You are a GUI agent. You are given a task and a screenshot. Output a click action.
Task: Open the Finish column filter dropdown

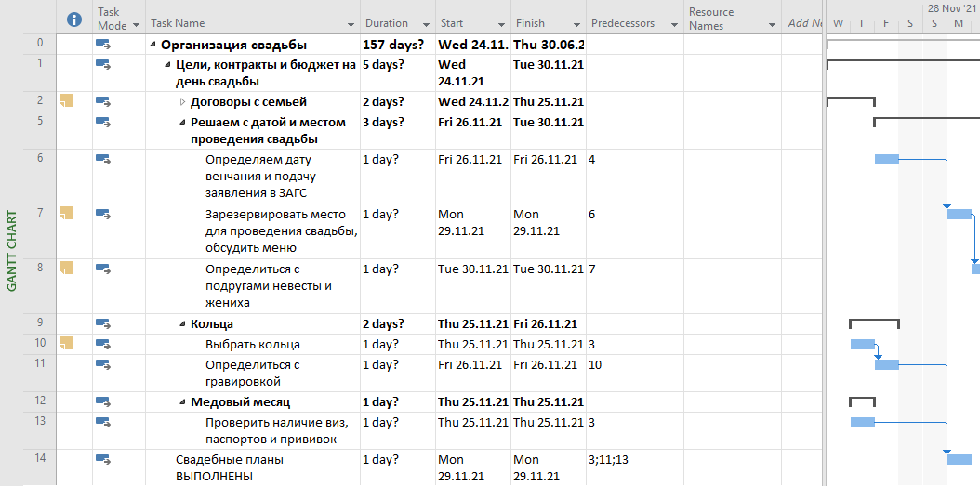click(577, 24)
